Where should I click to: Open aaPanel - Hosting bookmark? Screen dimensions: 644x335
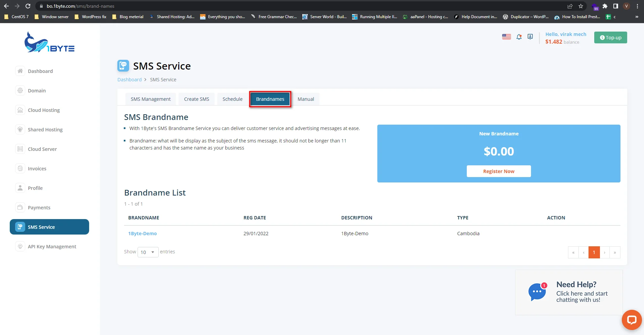(425, 17)
